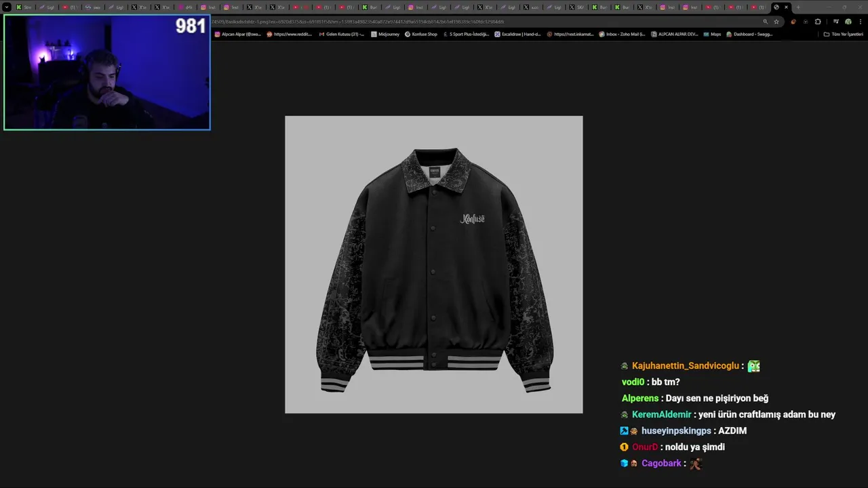Open the next.inkarnat bookmark
Screen dimensions: 868x488
pyautogui.click(x=570, y=34)
